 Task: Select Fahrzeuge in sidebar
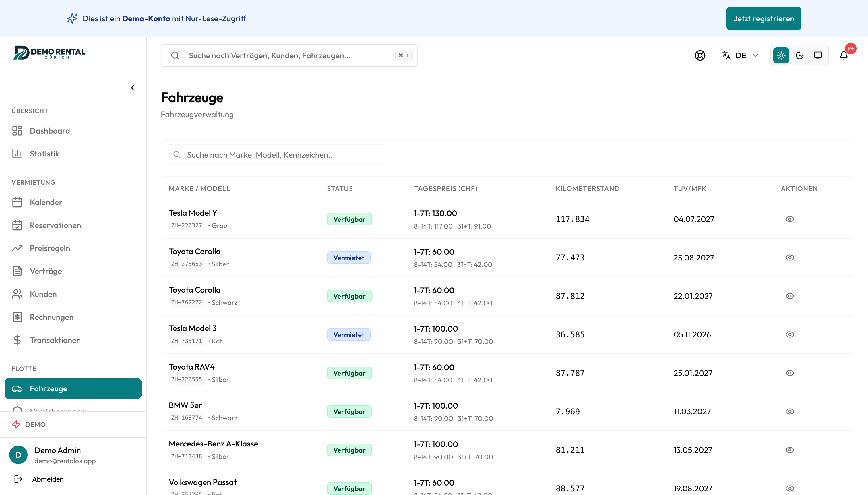pos(73,388)
